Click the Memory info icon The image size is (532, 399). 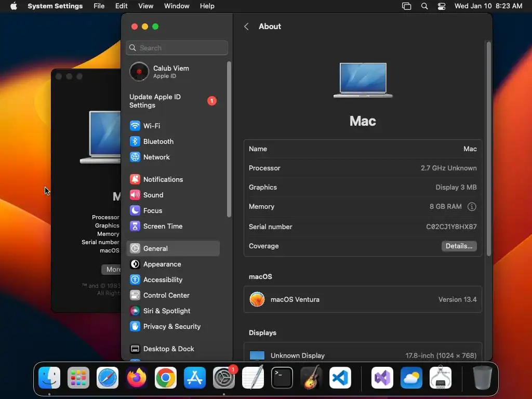[472, 207]
